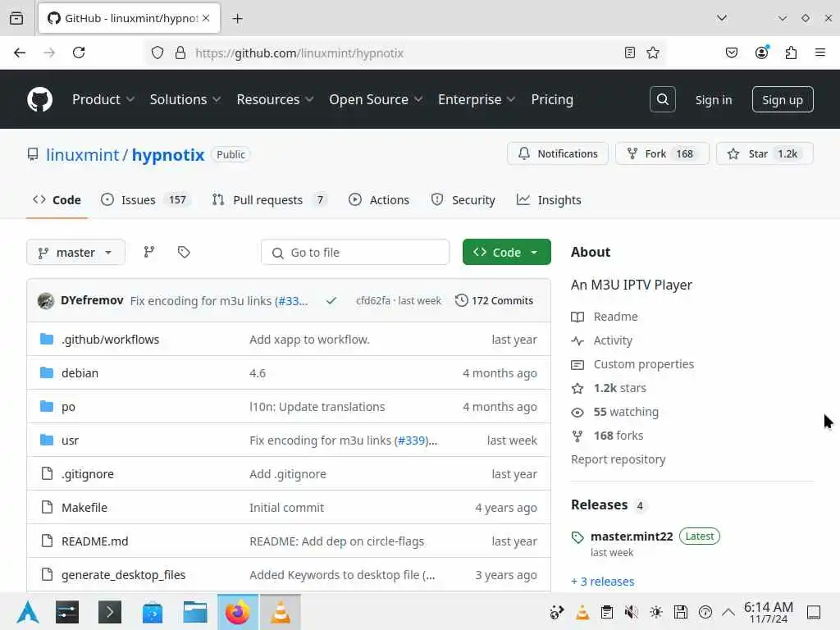Click the green checkmark commit status icon

[331, 300]
